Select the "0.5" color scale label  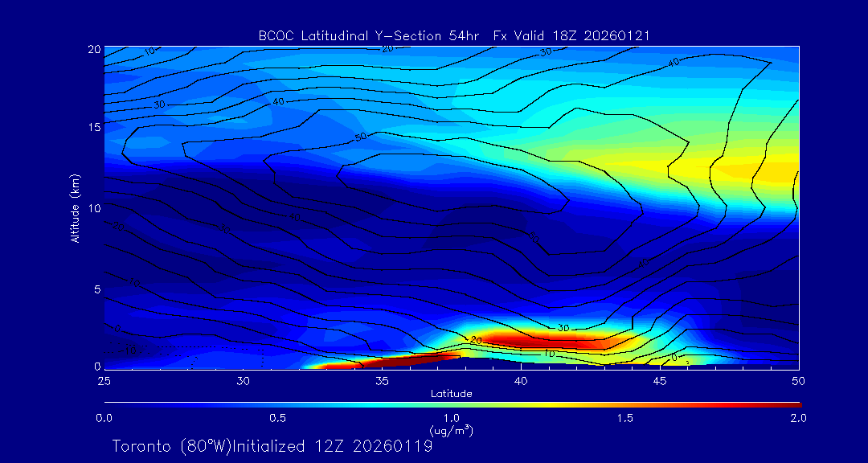point(278,418)
